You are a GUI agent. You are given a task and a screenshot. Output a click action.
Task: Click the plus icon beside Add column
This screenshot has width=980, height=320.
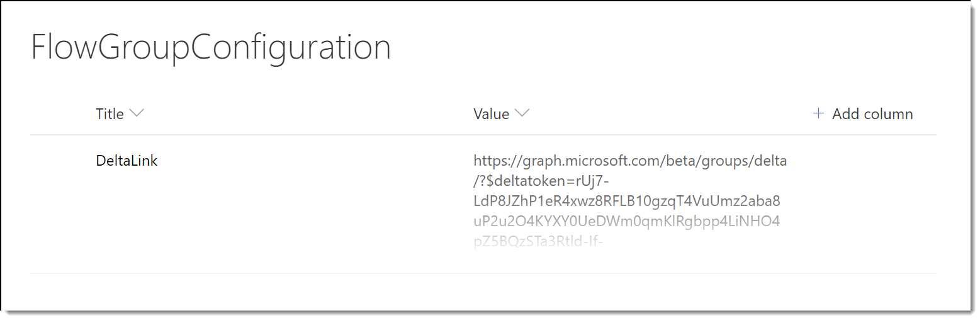pyautogui.click(x=818, y=113)
